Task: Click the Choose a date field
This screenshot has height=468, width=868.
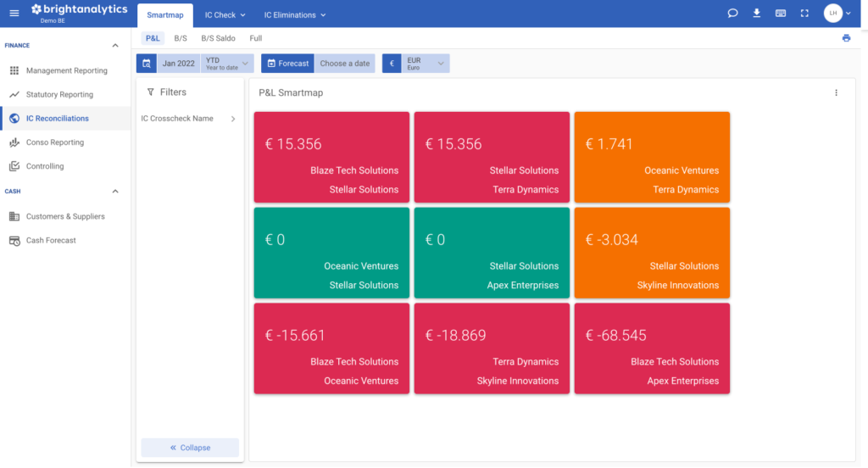Action: click(x=344, y=64)
